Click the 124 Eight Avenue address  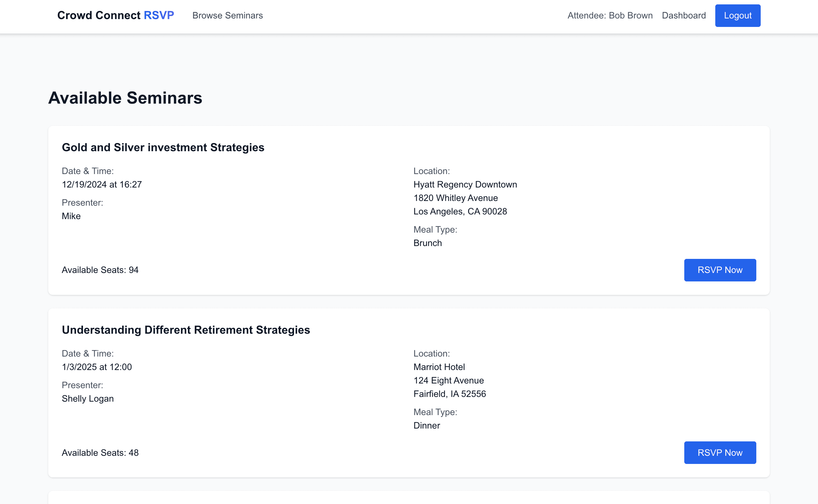coord(448,381)
